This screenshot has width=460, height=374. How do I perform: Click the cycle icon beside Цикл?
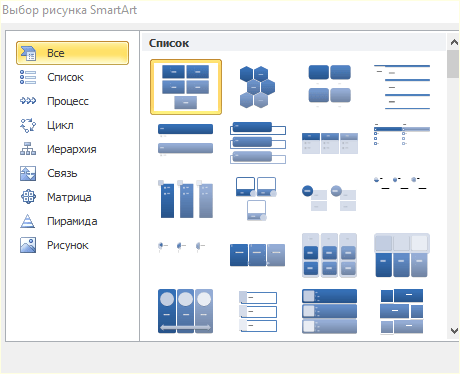[28, 125]
